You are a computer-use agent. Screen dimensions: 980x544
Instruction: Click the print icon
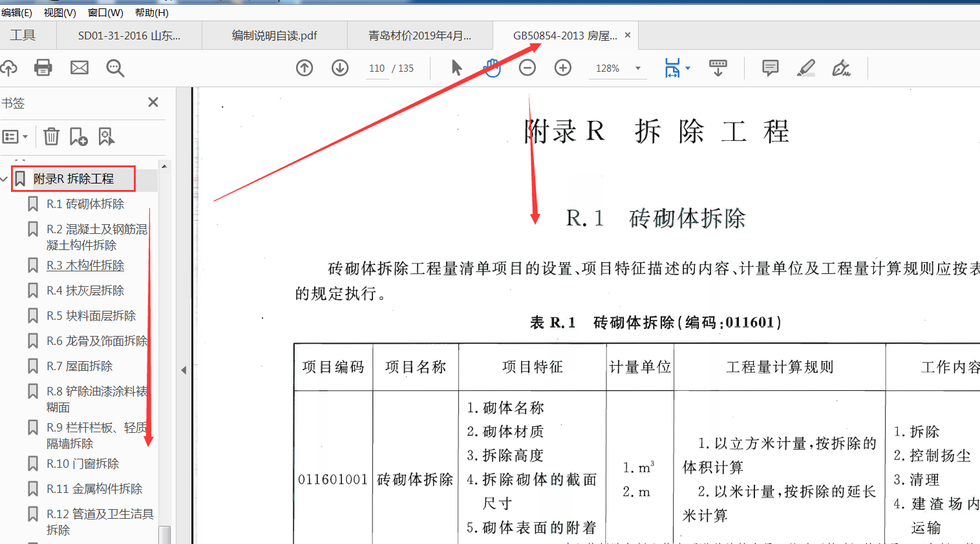click(x=43, y=68)
